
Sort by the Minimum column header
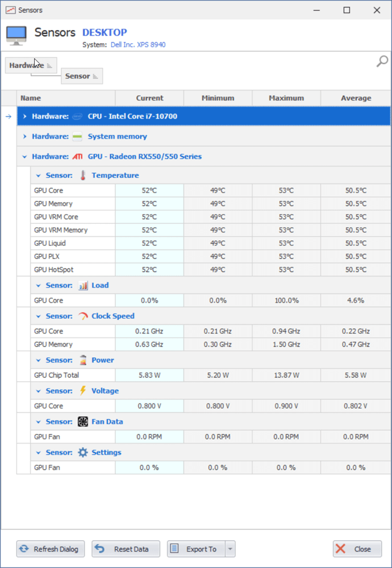coord(218,98)
